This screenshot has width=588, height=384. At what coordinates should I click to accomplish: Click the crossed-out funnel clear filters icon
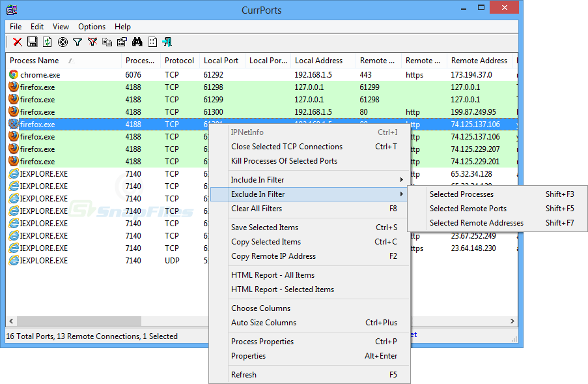92,42
